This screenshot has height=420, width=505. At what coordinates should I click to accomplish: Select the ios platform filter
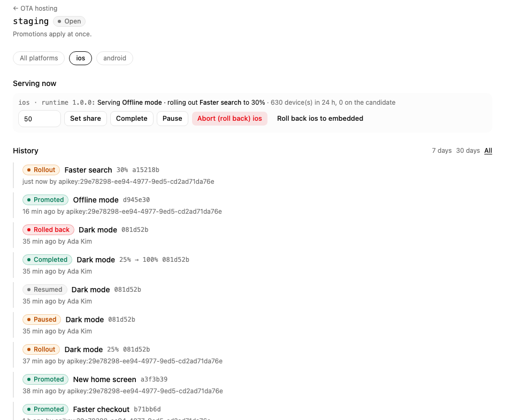(x=81, y=58)
